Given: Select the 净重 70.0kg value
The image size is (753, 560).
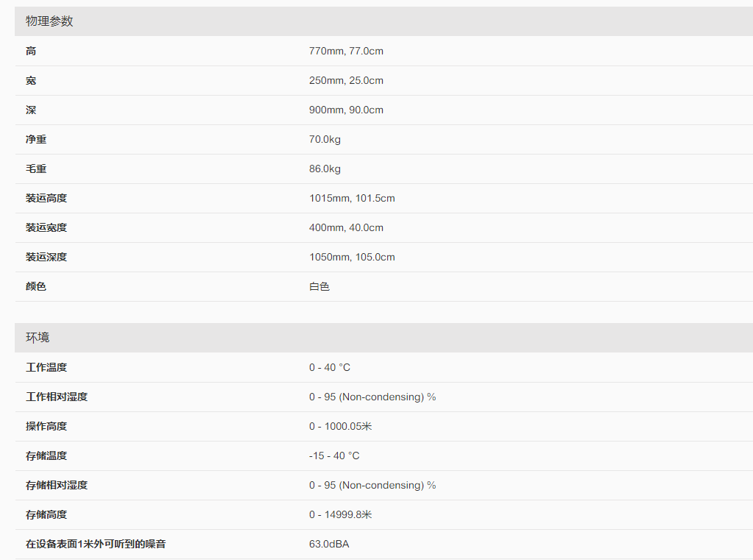Looking at the screenshot, I should [x=325, y=139].
